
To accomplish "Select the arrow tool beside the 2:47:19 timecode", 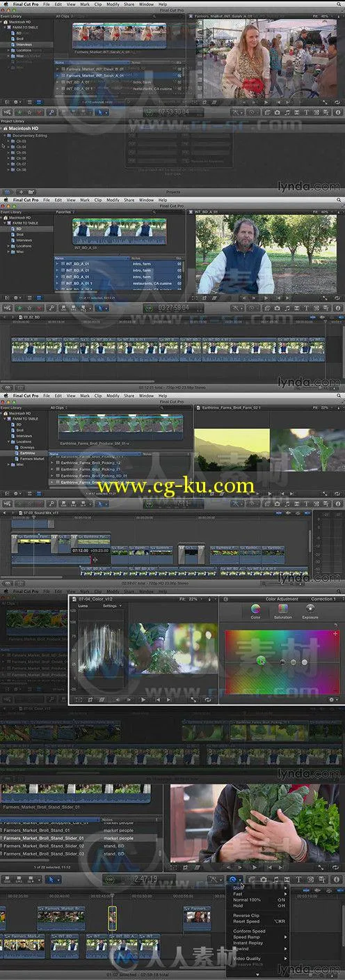I will tap(50, 880).
